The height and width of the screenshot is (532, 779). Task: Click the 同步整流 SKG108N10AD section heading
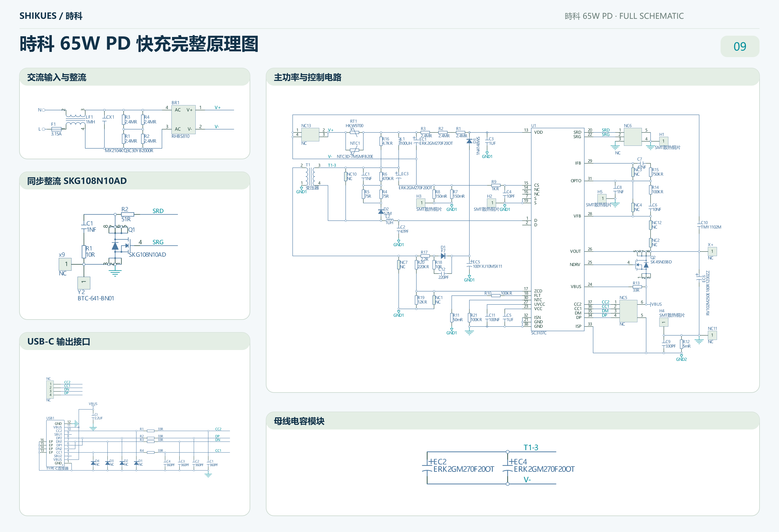(77, 181)
